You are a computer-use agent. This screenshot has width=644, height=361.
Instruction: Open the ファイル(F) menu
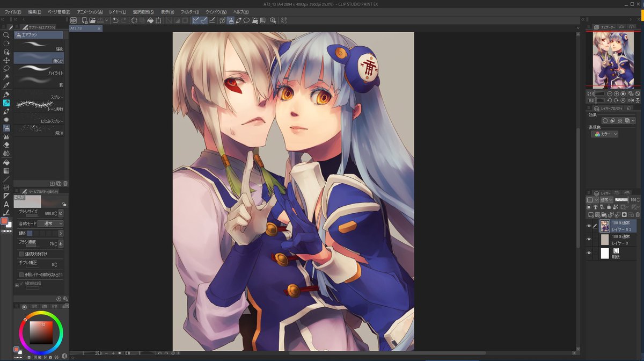13,12
